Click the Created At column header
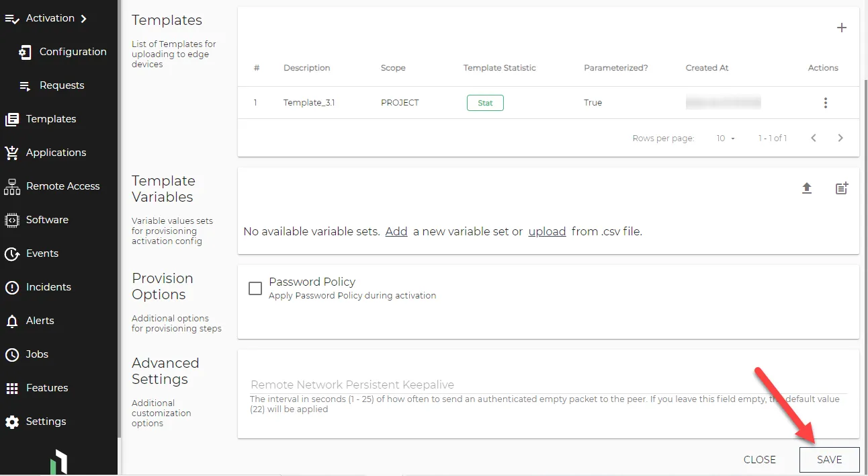The width and height of the screenshot is (868, 476). [x=707, y=68]
